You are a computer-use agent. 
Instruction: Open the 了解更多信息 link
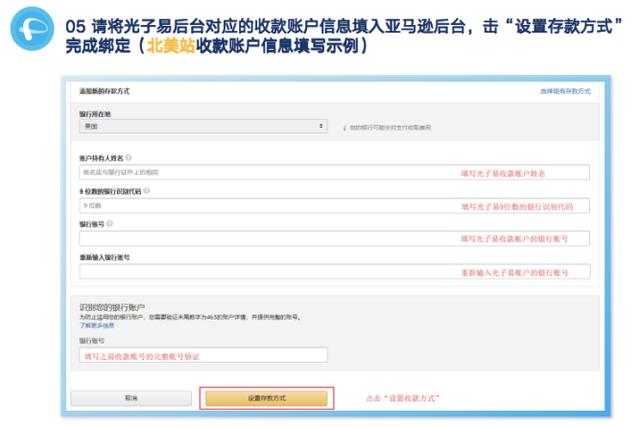(97, 325)
